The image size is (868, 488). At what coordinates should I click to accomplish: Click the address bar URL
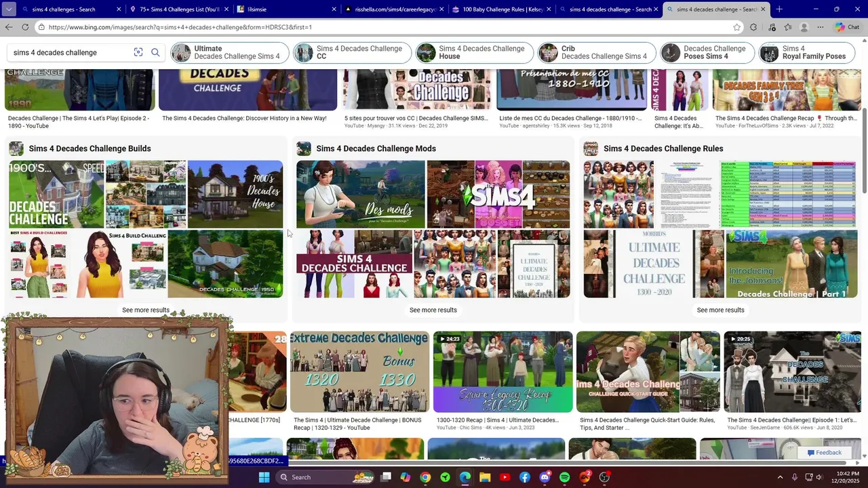click(180, 27)
